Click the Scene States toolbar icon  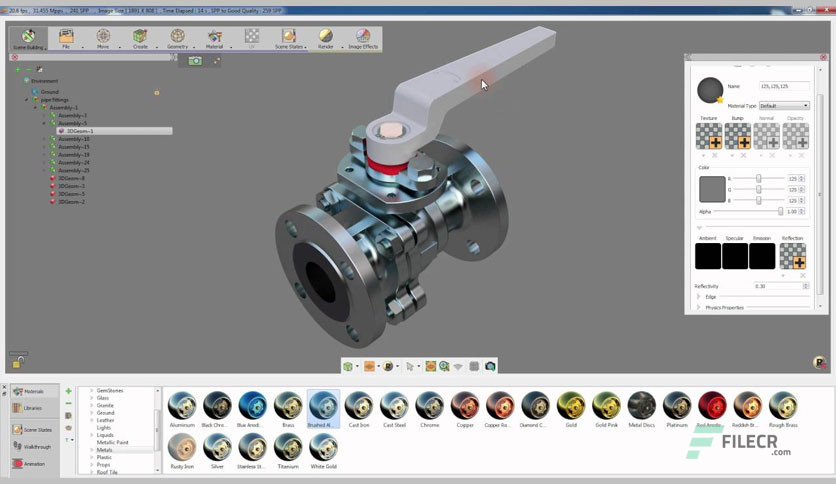(x=289, y=38)
